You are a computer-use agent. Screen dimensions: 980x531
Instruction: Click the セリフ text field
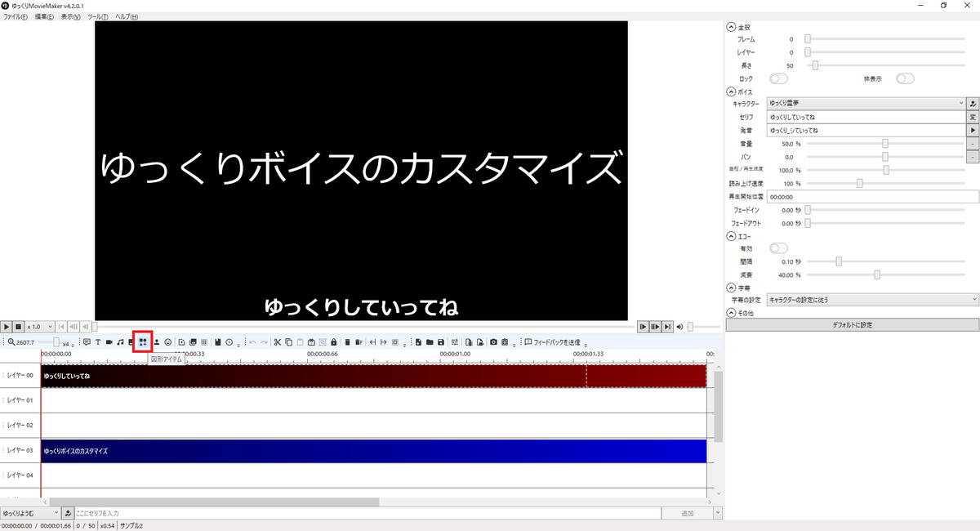coord(866,118)
